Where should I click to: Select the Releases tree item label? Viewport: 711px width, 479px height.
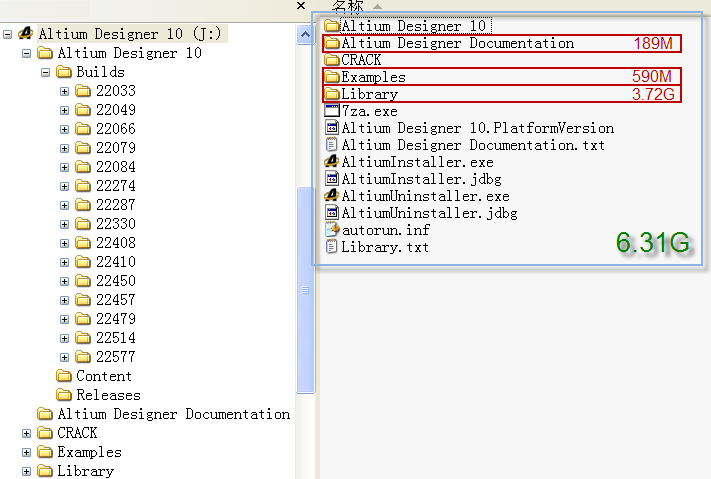coord(108,395)
